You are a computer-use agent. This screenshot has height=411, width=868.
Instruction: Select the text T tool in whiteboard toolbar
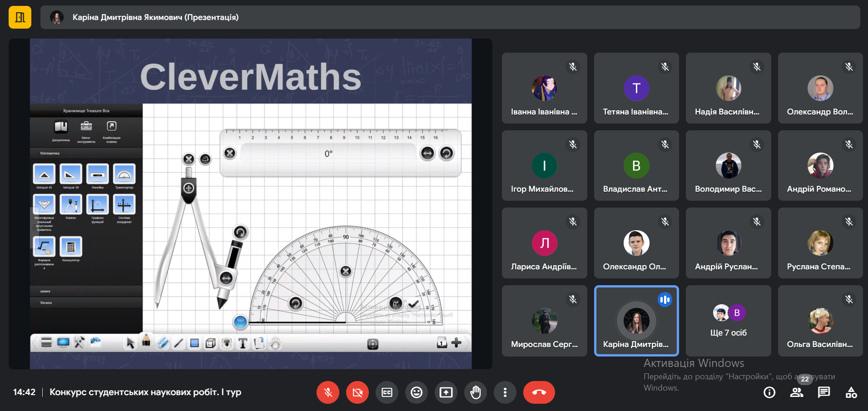click(x=243, y=343)
